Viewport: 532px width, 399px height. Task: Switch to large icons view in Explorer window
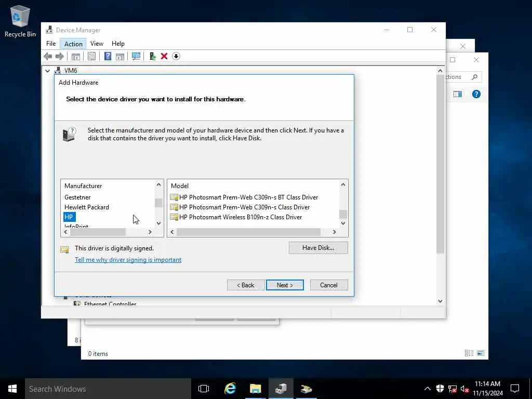pos(481,353)
